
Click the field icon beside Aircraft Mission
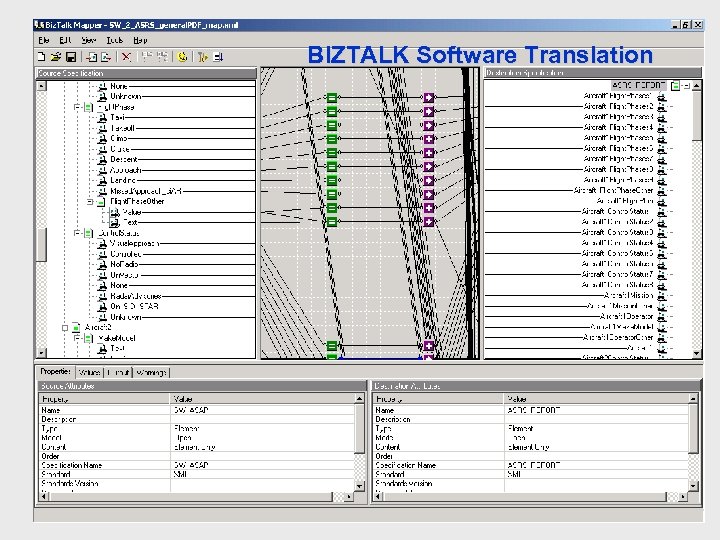(662, 295)
